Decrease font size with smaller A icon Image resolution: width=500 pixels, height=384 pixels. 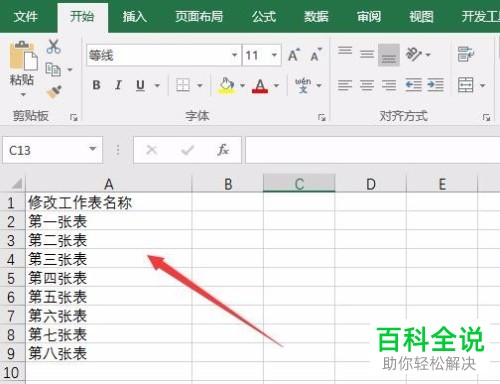tap(316, 55)
